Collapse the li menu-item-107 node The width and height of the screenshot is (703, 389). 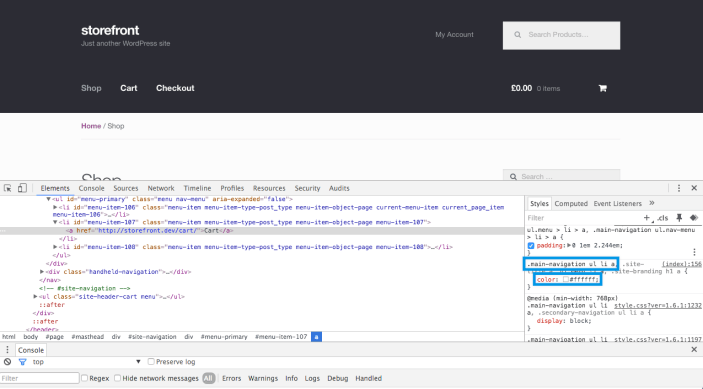[55, 222]
